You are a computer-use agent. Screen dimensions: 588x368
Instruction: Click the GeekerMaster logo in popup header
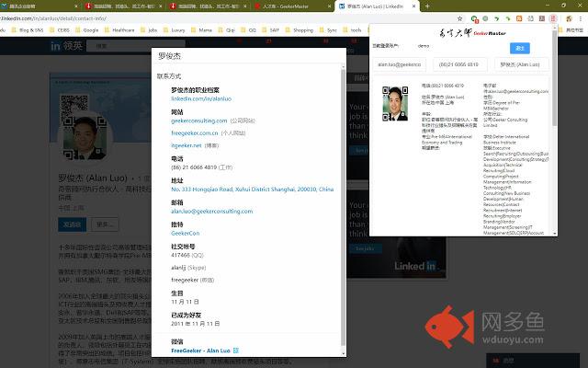472,33
